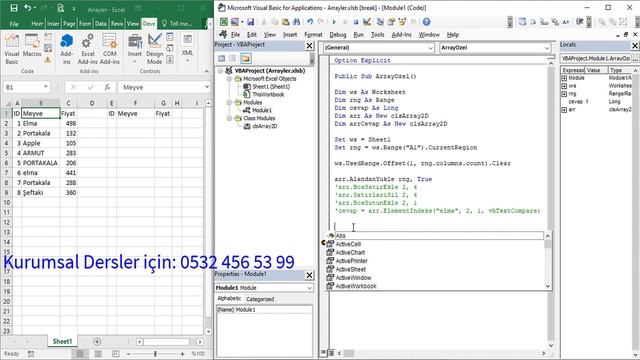Toggle Design Mode in Excel ribbon
The height and width of the screenshot is (360, 640).
pyautogui.click(x=154, y=49)
